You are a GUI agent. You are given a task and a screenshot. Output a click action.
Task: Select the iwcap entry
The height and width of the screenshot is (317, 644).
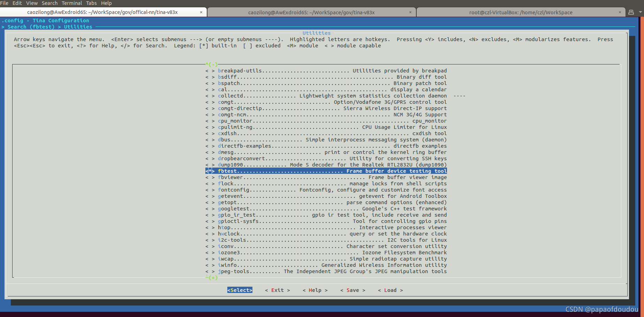pyautogui.click(x=326, y=259)
